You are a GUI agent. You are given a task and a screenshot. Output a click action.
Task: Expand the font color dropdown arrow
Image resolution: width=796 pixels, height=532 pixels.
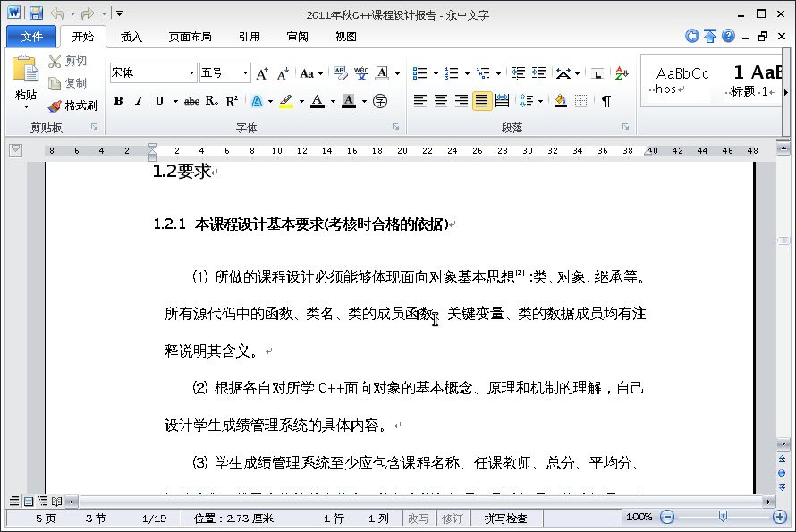(x=330, y=101)
